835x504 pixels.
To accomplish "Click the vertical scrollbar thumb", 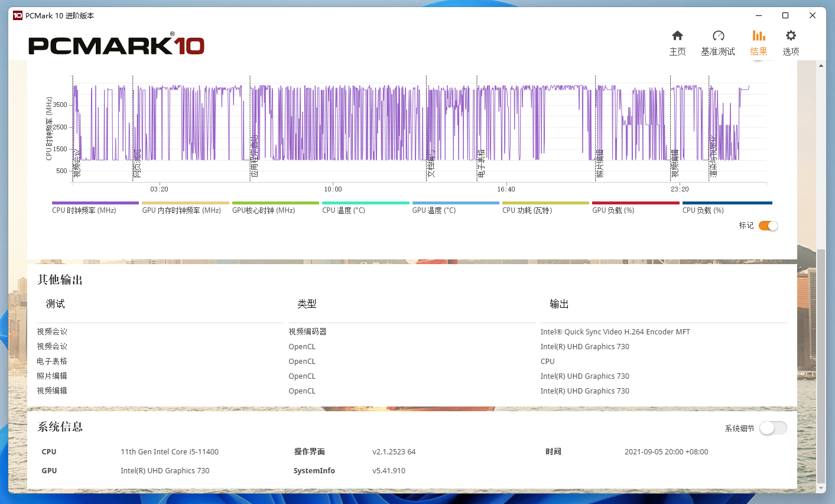I will tap(821, 366).
